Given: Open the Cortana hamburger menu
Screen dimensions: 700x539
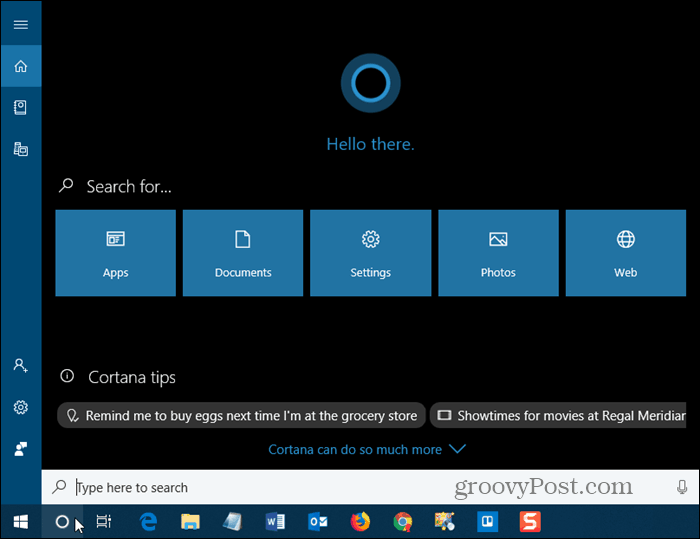Looking at the screenshot, I should [21, 24].
